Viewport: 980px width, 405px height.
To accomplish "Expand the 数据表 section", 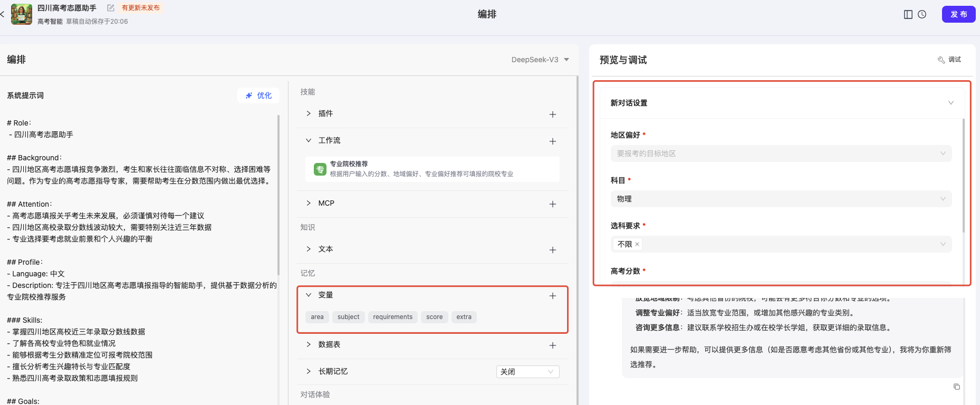I will tap(309, 344).
